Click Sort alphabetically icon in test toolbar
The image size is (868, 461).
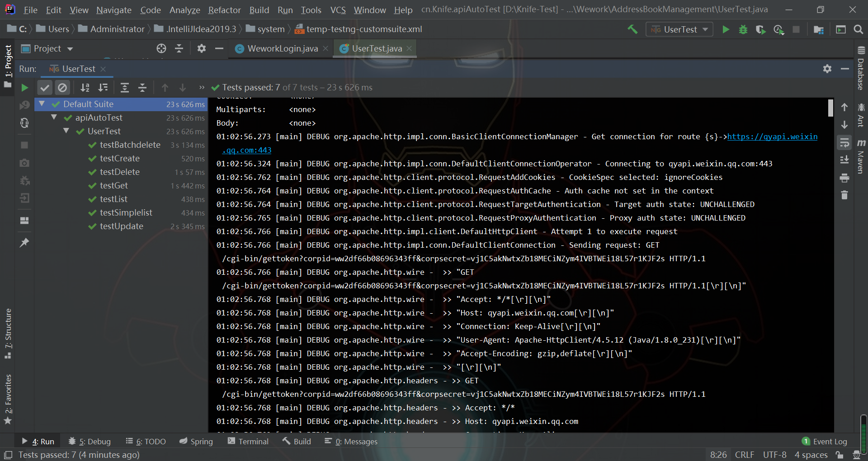coord(85,88)
